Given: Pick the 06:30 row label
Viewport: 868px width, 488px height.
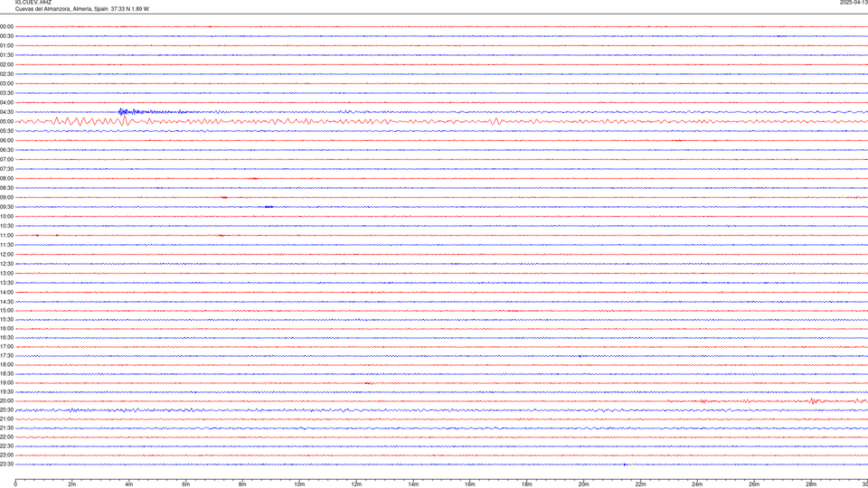Looking at the screenshot, I should coord(6,150).
